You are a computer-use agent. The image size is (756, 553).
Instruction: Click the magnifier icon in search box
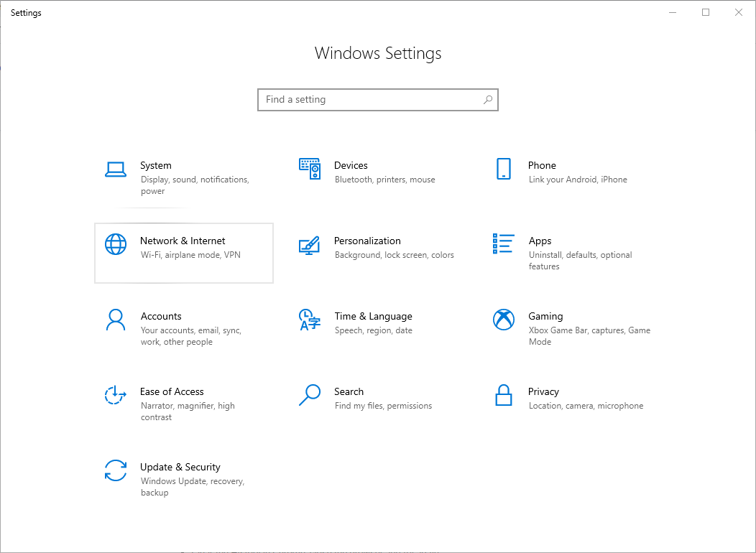pos(488,100)
